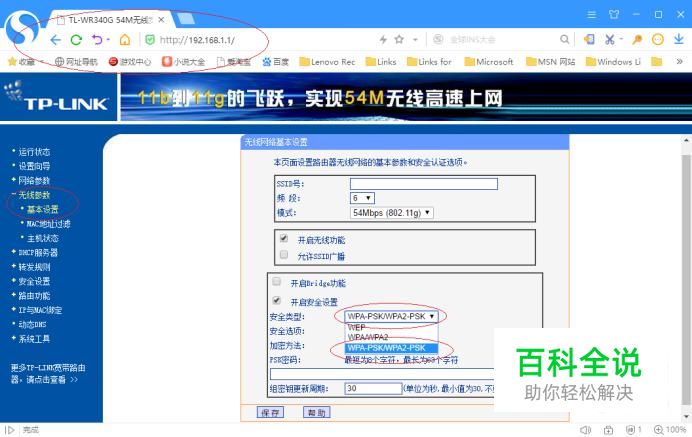
Task: Choose WPA/WPA2 from security type list
Action: [x=391, y=337]
